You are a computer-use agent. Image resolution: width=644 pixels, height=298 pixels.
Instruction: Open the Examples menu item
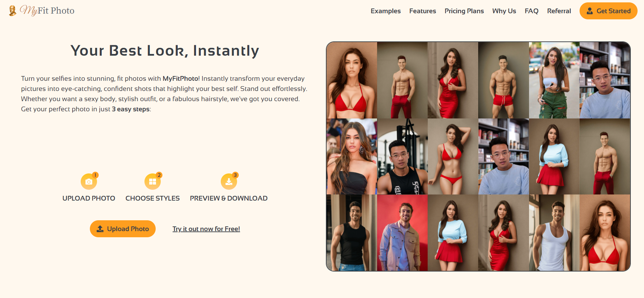pyautogui.click(x=386, y=11)
